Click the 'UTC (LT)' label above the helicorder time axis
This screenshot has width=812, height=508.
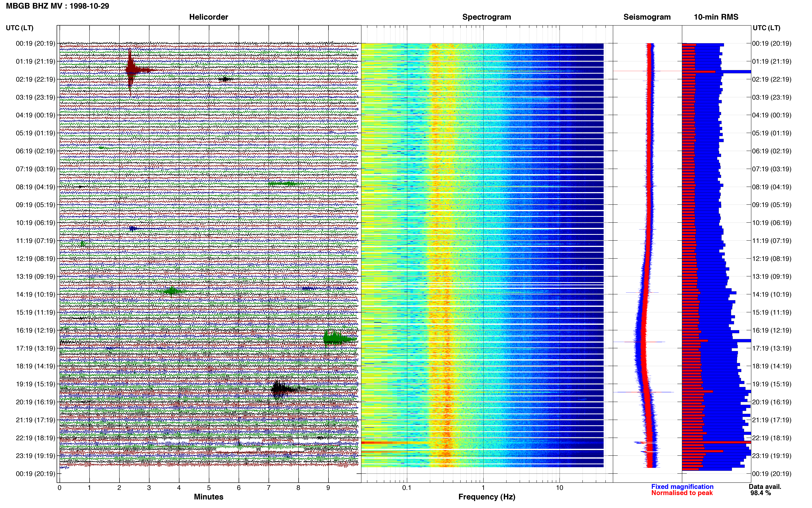tap(19, 28)
